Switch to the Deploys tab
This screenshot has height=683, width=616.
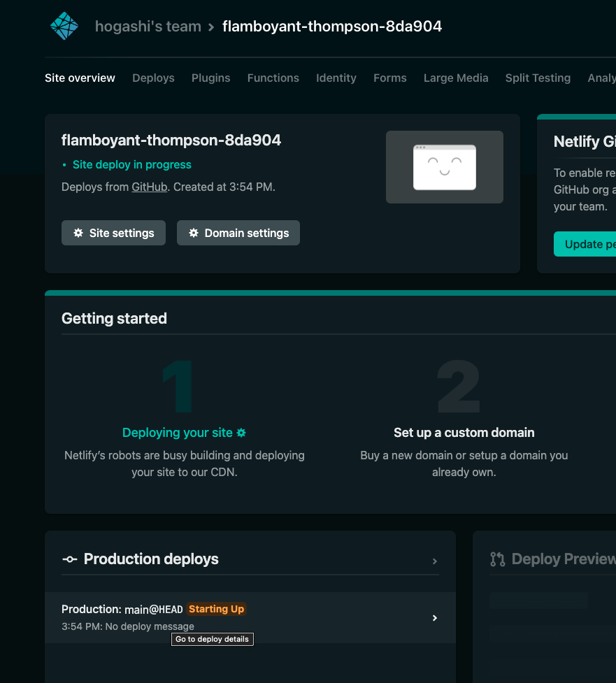point(153,78)
